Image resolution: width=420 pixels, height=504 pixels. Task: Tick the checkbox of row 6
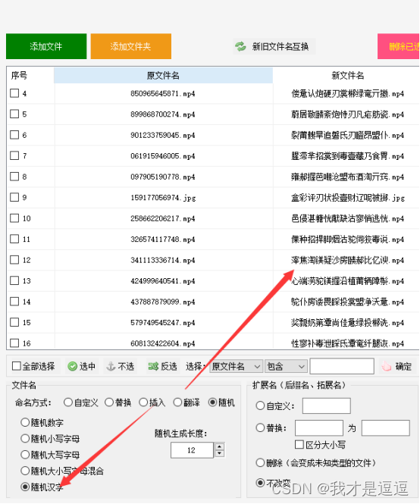point(14,135)
